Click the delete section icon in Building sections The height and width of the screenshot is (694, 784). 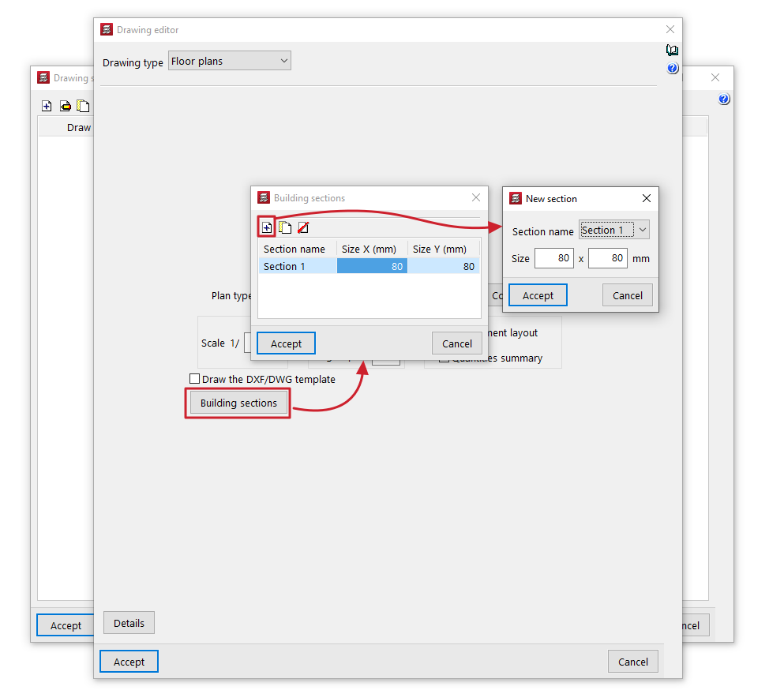click(303, 227)
